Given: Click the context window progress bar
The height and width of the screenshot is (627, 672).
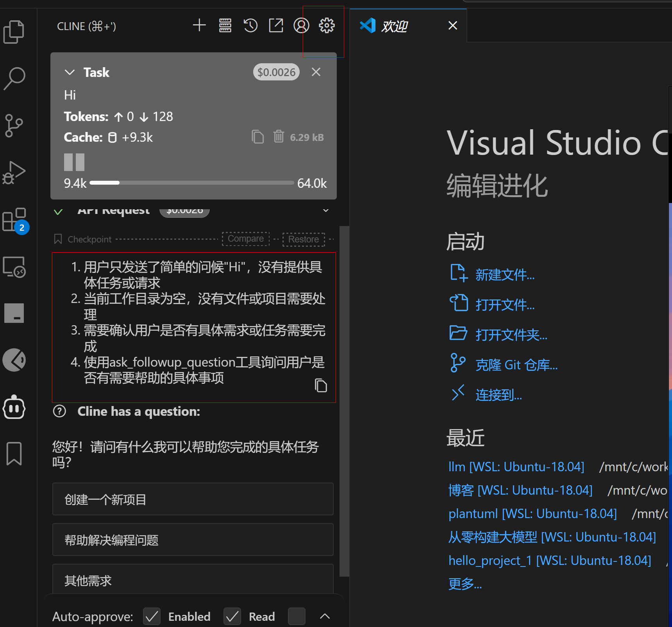Looking at the screenshot, I should (x=192, y=183).
